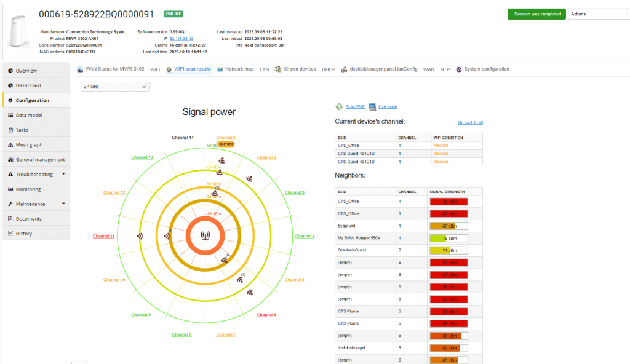Switch to the DHCP tab

pyautogui.click(x=328, y=69)
